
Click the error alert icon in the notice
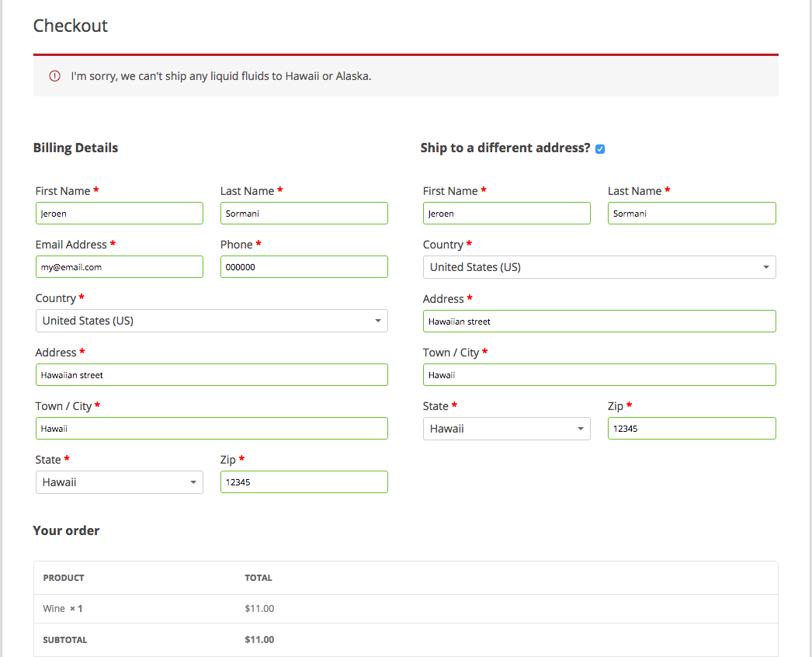(54, 76)
